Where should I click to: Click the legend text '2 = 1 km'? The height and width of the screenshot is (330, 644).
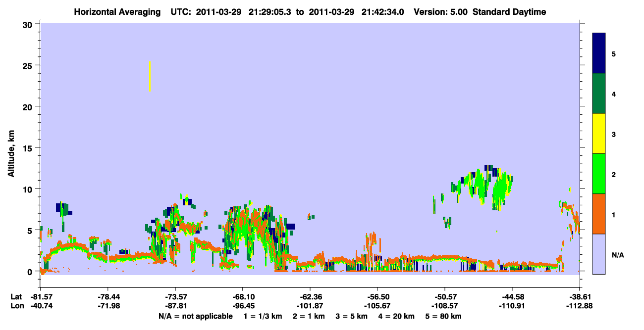pyautogui.click(x=309, y=316)
